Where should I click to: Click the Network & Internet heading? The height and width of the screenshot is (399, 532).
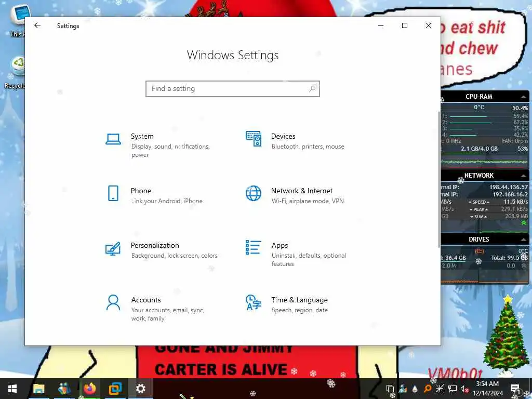coord(302,191)
